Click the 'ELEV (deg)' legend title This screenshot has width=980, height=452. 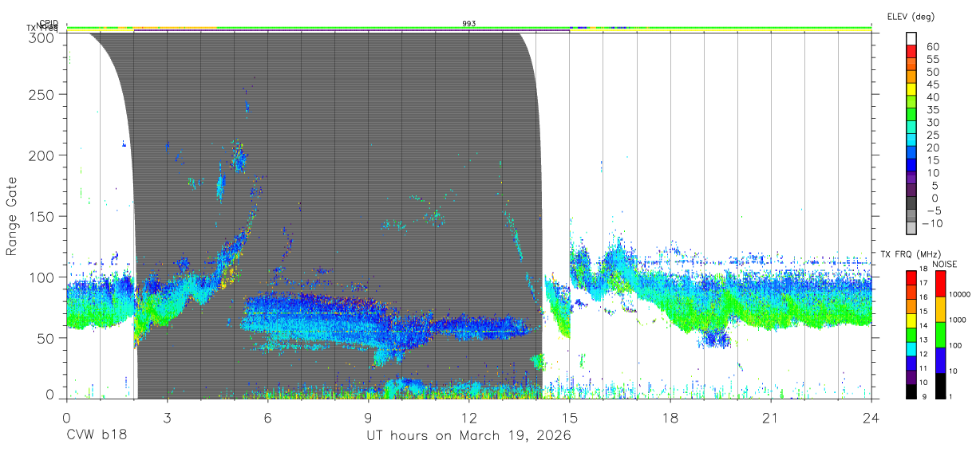[912, 16]
